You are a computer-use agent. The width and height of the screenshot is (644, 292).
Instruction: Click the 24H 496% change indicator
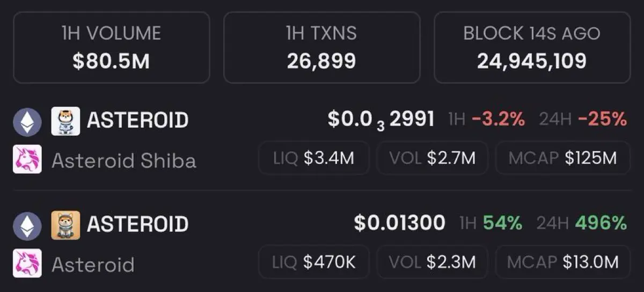(x=583, y=223)
